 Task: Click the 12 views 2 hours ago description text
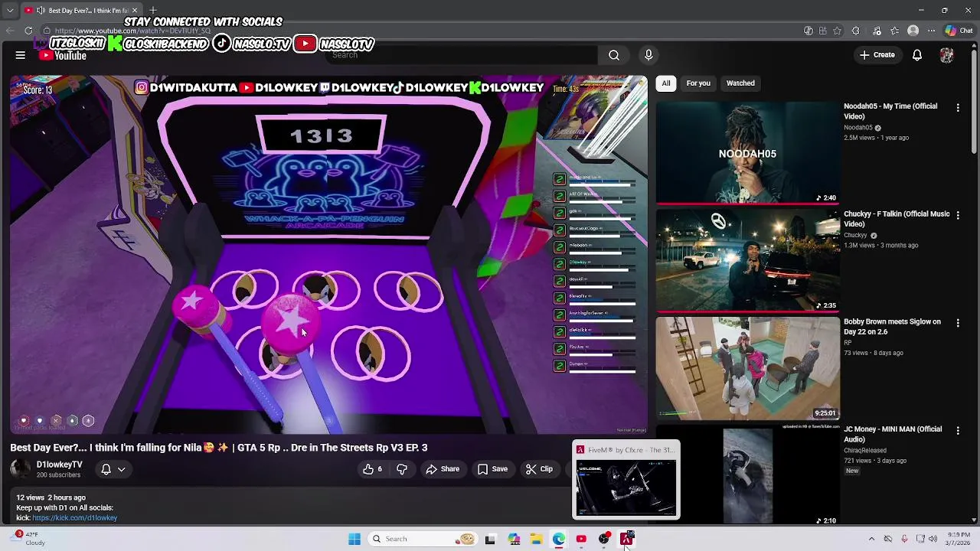(51, 498)
